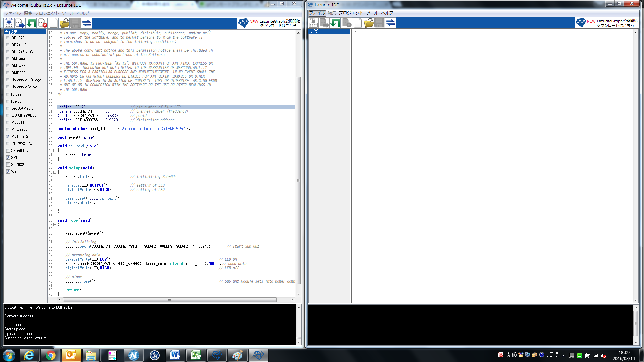This screenshot has height=362, width=644.
Task: Create a new file in the left IDE window
Action: point(53,23)
